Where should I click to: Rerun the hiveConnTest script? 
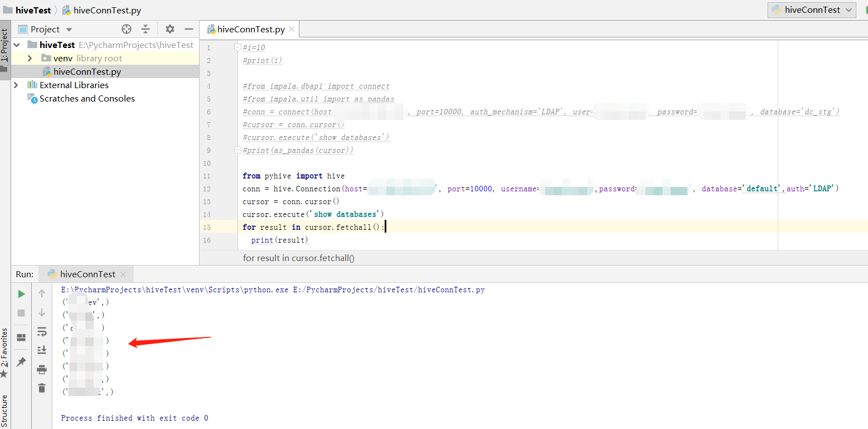tap(21, 293)
